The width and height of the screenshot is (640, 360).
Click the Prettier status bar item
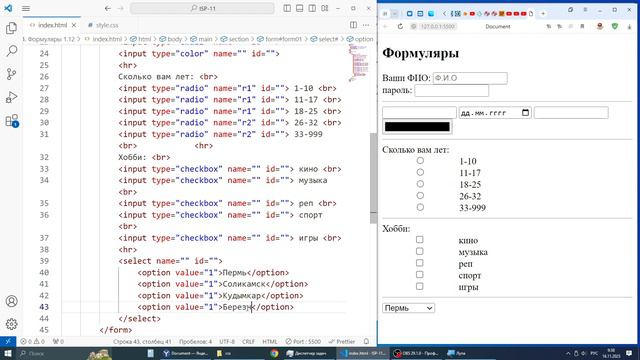pos(342,341)
